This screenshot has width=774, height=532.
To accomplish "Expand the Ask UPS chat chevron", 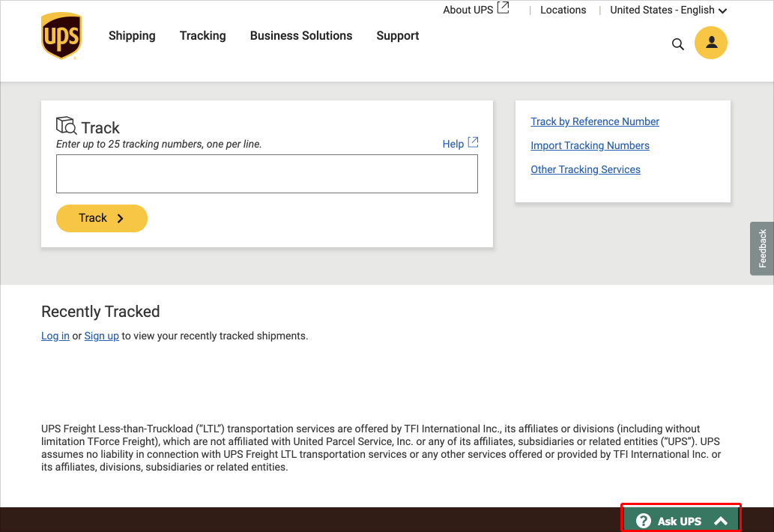I will pos(721,522).
